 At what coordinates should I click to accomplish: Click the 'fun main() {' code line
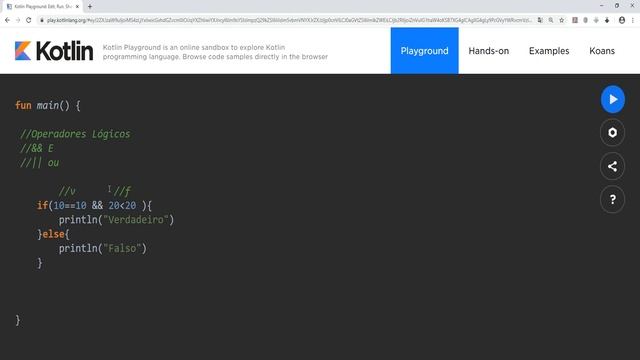tap(48, 106)
